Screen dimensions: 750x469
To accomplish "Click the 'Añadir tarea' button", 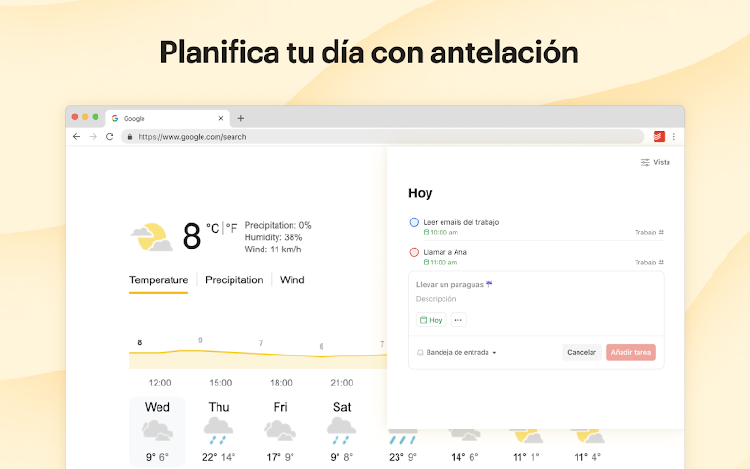I will coord(631,352).
